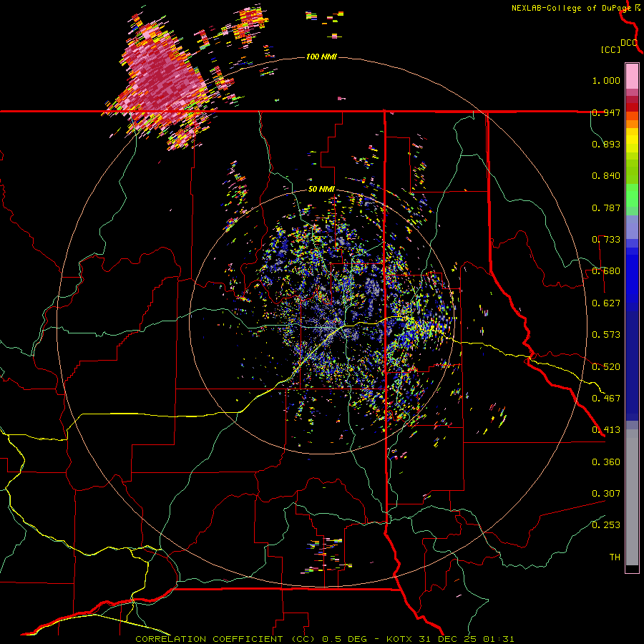Select the 0.893 scale value

606,144
